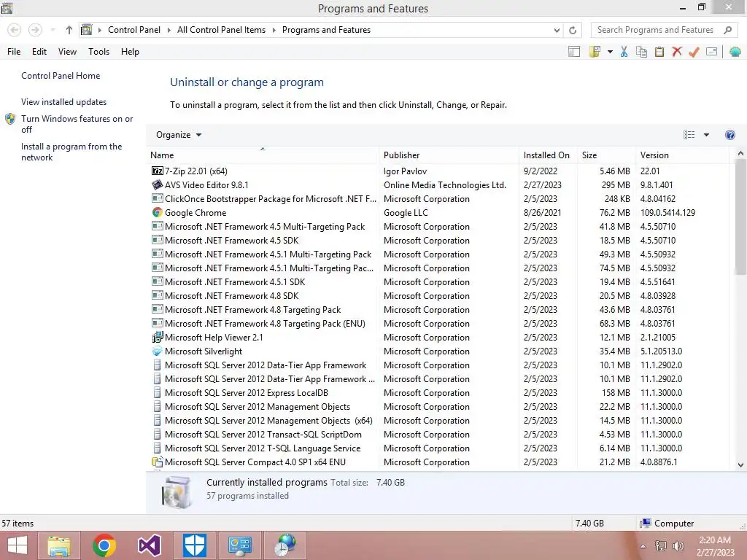Viewport: 747px width, 560px height.
Task: Click the Forward navigation arrow
Action: (35, 30)
